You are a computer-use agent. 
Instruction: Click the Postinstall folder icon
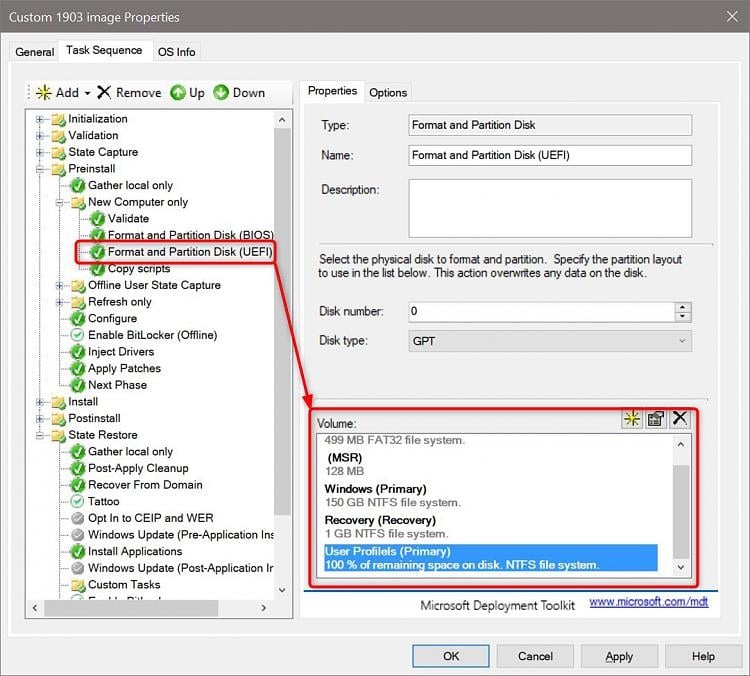(x=58, y=419)
